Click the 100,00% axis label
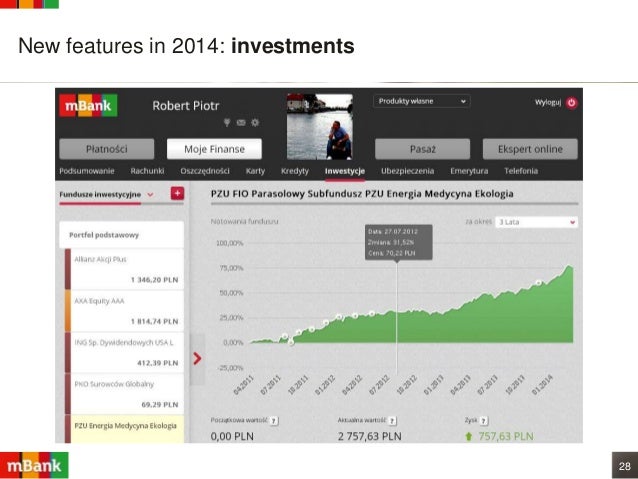The height and width of the screenshot is (479, 638). 229,243
